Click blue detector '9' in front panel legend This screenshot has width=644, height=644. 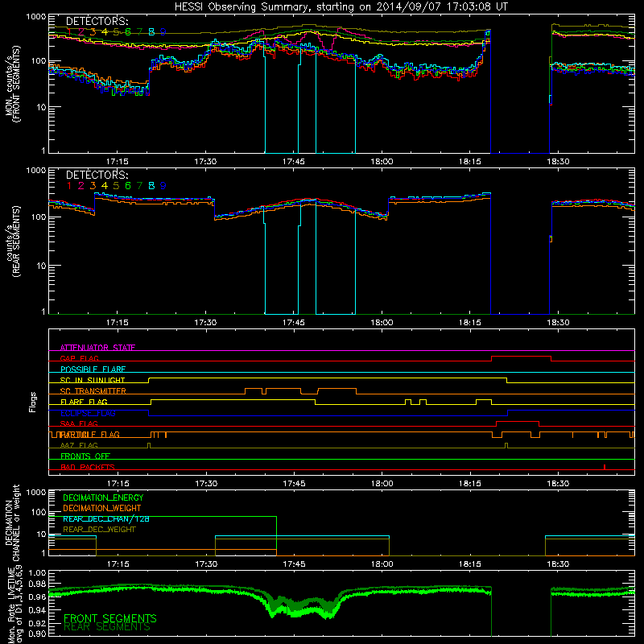(x=163, y=32)
